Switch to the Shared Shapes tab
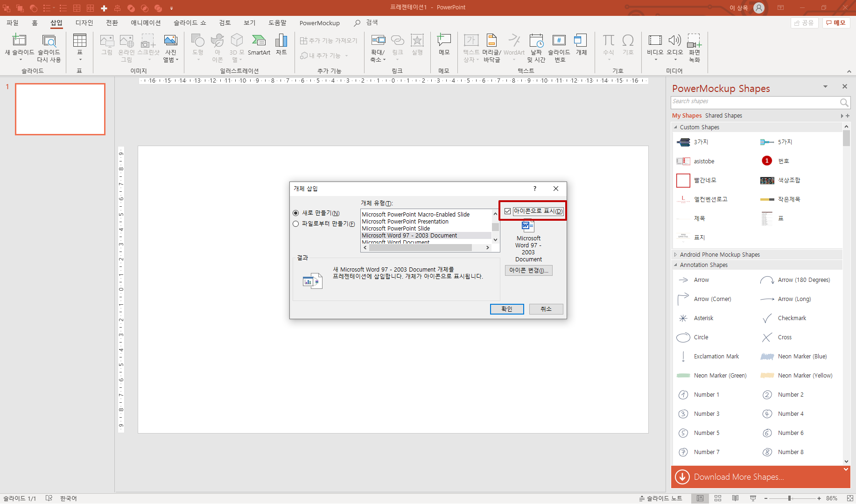856x504 pixels. [723, 116]
